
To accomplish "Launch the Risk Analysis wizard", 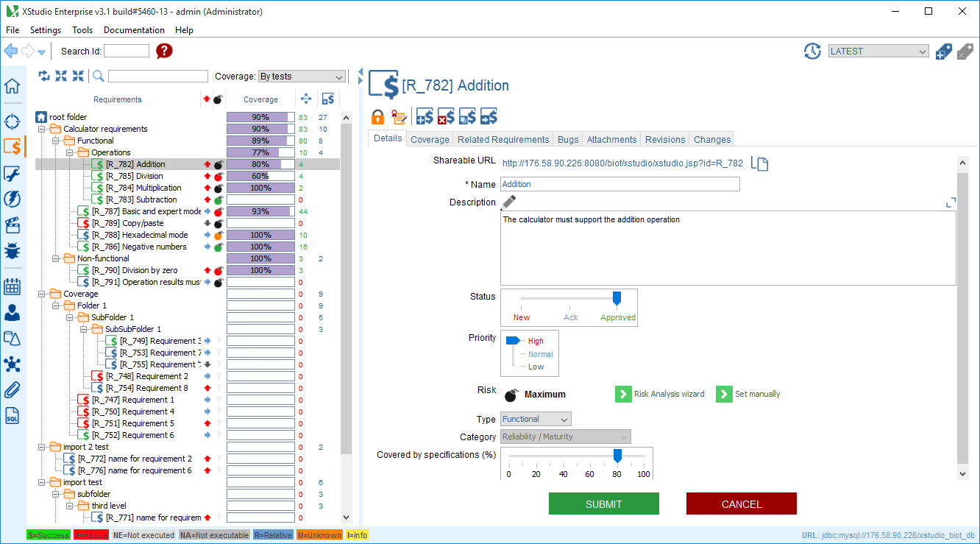I will (x=660, y=394).
